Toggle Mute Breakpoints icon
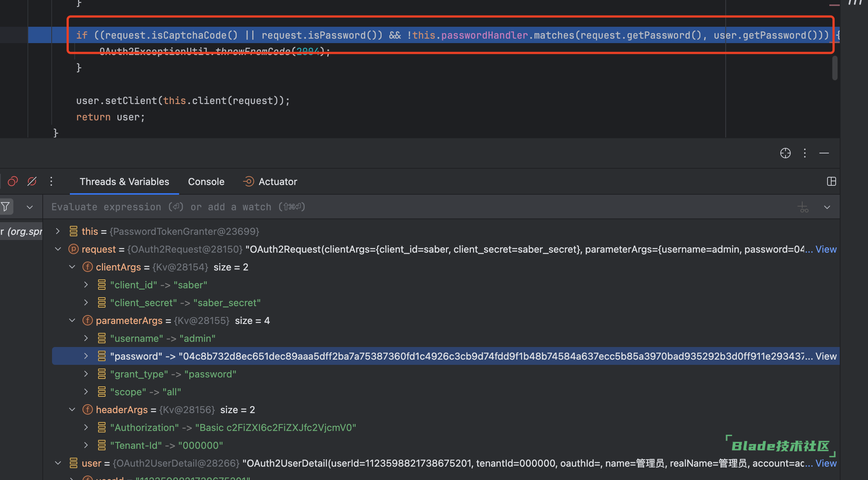Screen dimensions: 868x480 tap(32, 181)
